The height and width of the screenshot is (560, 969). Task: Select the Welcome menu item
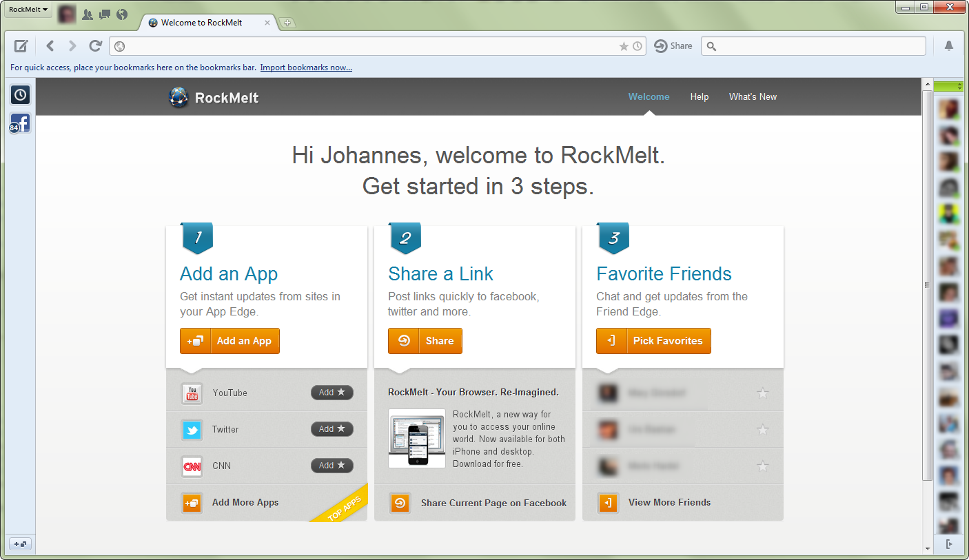pyautogui.click(x=649, y=97)
